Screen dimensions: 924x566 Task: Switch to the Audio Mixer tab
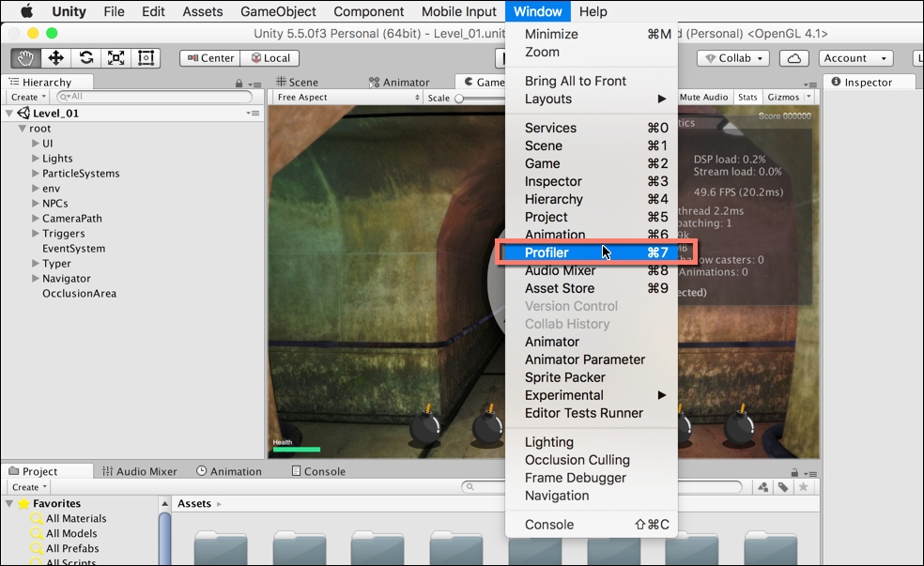(140, 472)
